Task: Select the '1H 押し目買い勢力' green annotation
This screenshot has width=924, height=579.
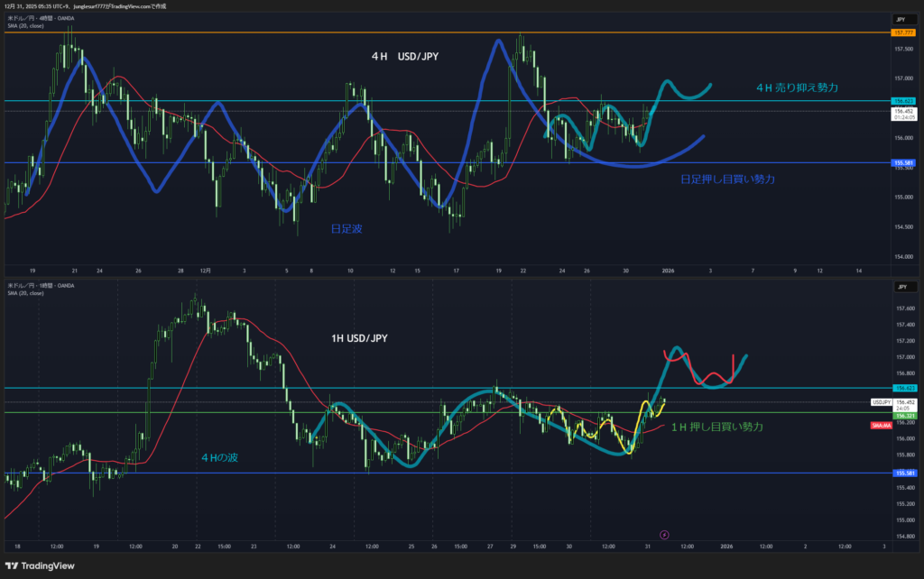Action: tap(716, 426)
